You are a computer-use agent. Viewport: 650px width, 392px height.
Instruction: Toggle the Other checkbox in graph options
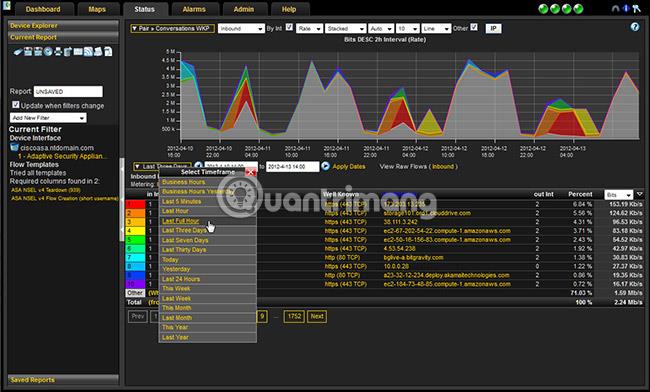pos(474,27)
